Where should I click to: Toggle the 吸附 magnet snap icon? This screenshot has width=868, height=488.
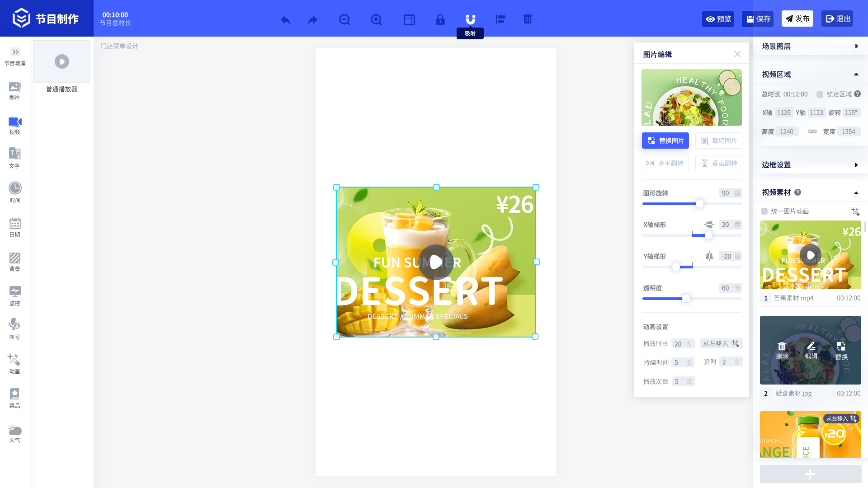pos(470,19)
